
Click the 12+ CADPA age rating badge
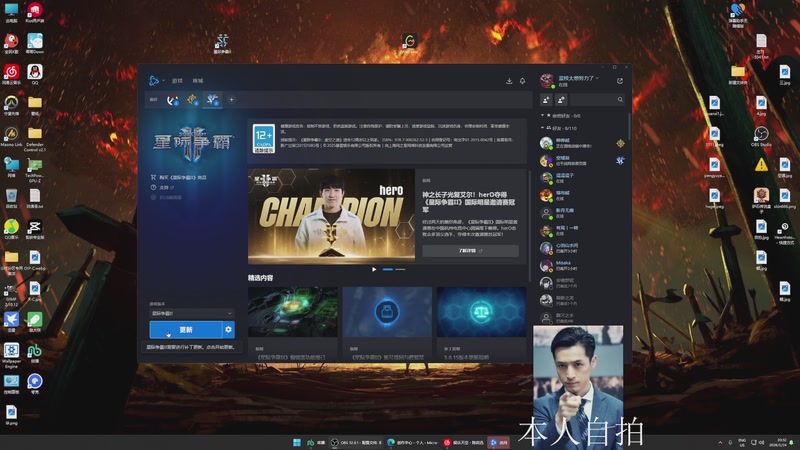(x=264, y=139)
